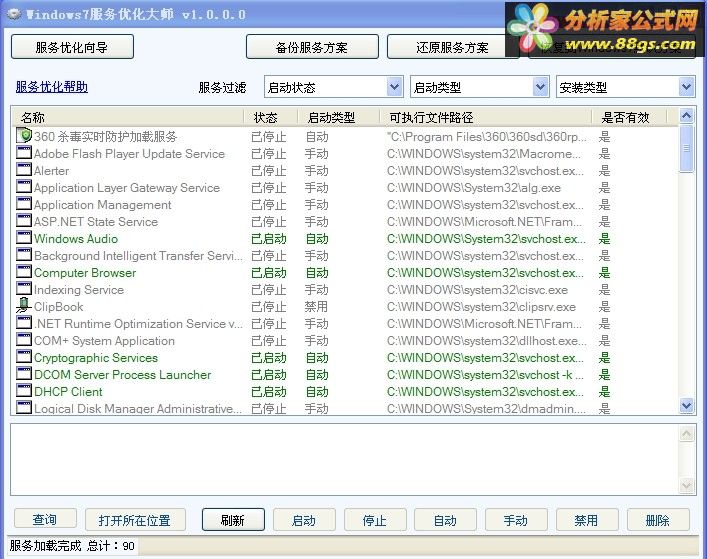Click the Adobe Flash Player Update Service icon
Viewport: 707px width, 559px height.
coord(24,152)
